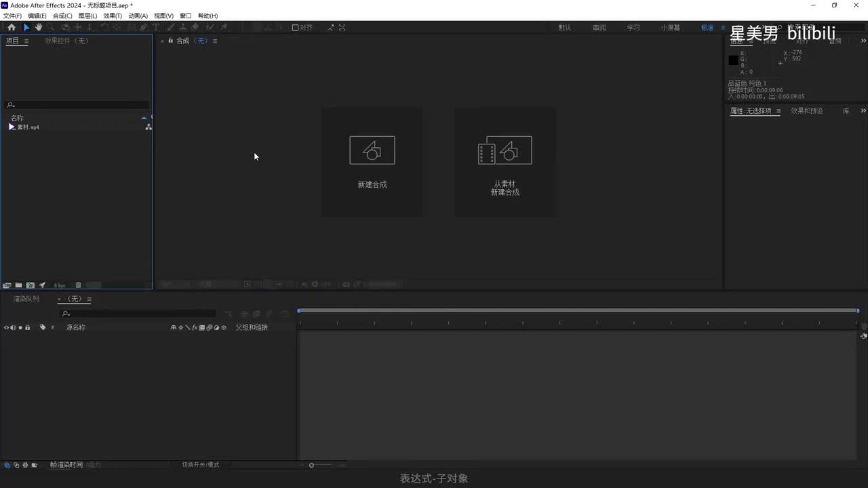Screen dimensions: 868x488
Task: Select the Selection arrow tool
Action: coord(26,28)
